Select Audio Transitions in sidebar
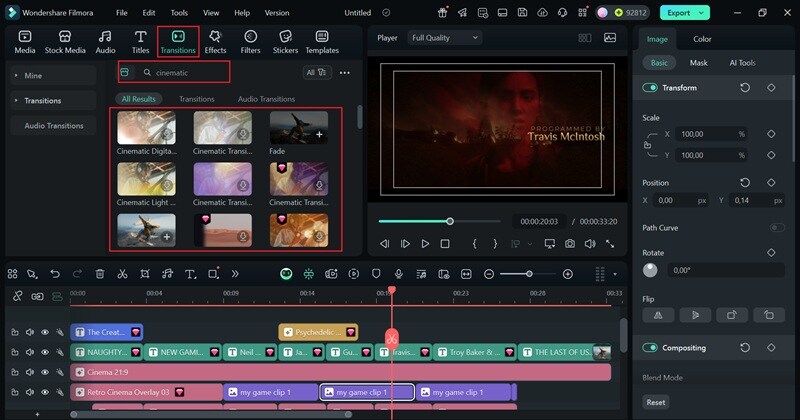800x420 pixels. click(x=53, y=126)
